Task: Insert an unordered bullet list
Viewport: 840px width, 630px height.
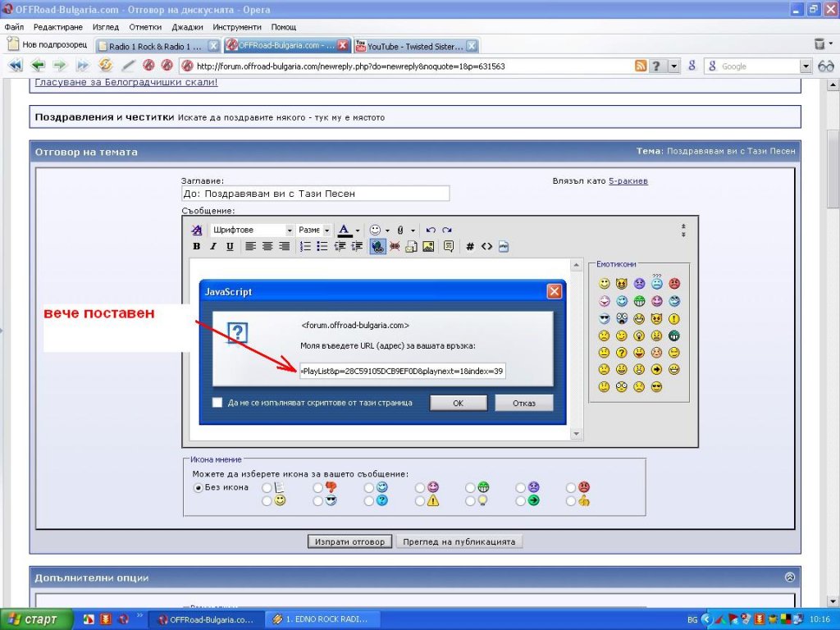Action: pyautogui.click(x=322, y=246)
